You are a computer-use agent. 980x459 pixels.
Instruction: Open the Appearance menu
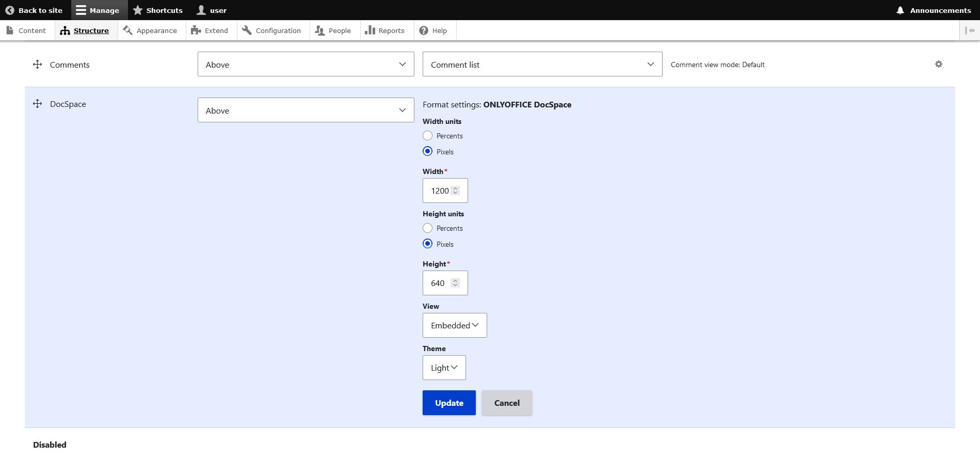pos(152,30)
